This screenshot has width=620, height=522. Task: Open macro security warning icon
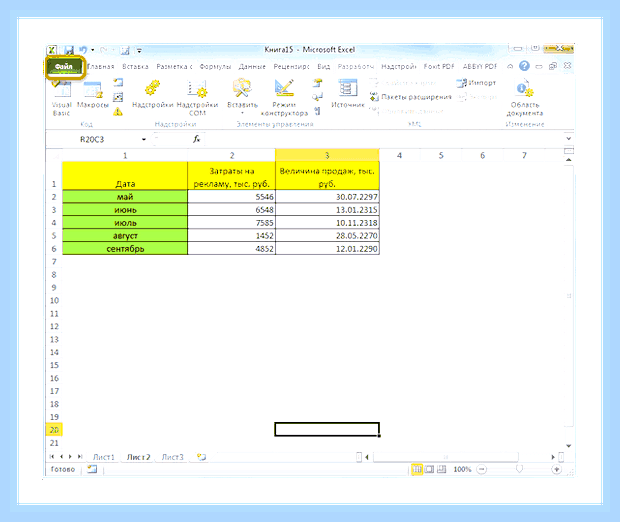coord(118,112)
